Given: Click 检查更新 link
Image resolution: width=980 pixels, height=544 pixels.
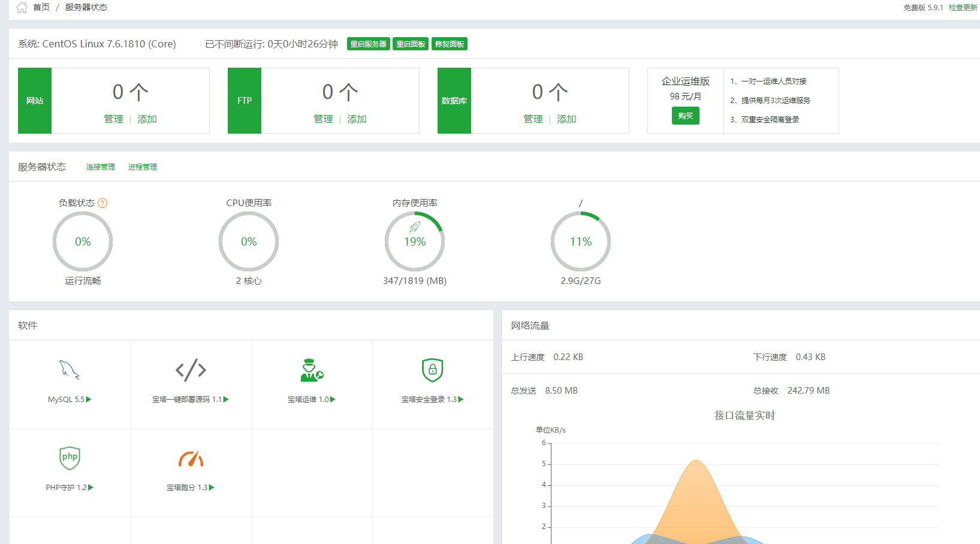Looking at the screenshot, I should pos(963,7).
